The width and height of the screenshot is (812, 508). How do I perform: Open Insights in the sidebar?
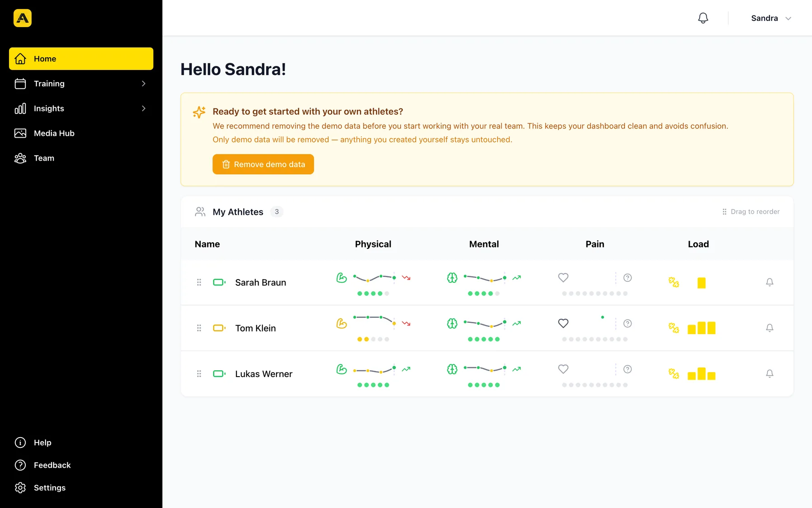coord(81,108)
